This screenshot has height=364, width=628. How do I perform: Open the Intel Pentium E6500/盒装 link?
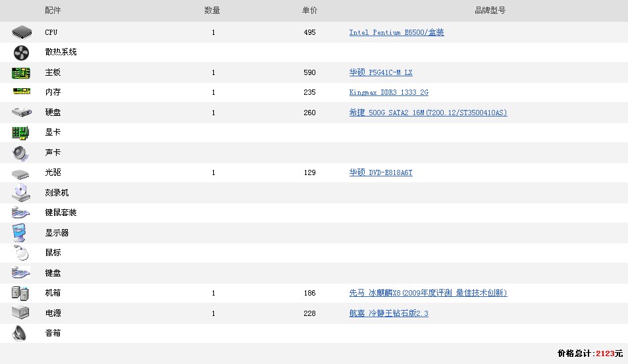tap(396, 32)
